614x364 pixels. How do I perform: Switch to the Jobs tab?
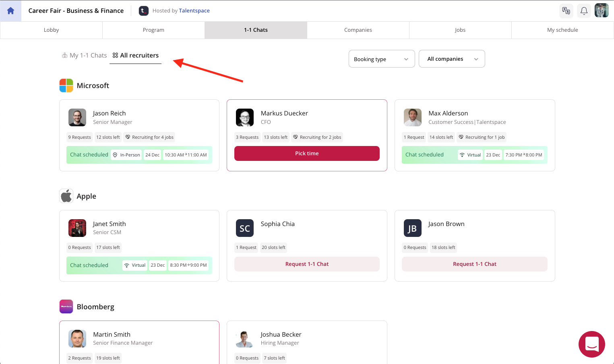460,30
